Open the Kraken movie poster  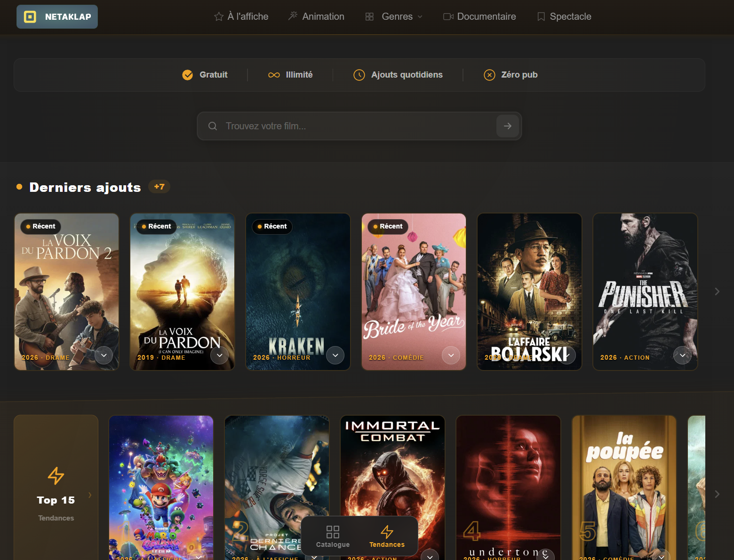[298, 292]
